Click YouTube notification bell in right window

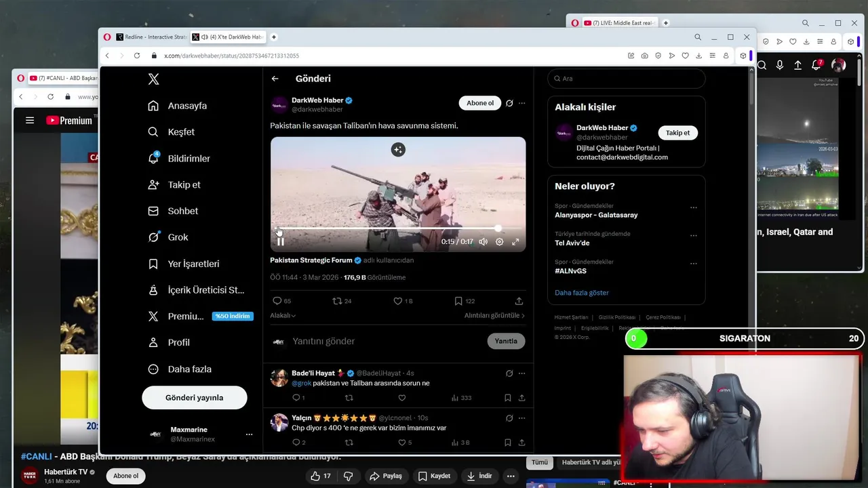coord(817,65)
